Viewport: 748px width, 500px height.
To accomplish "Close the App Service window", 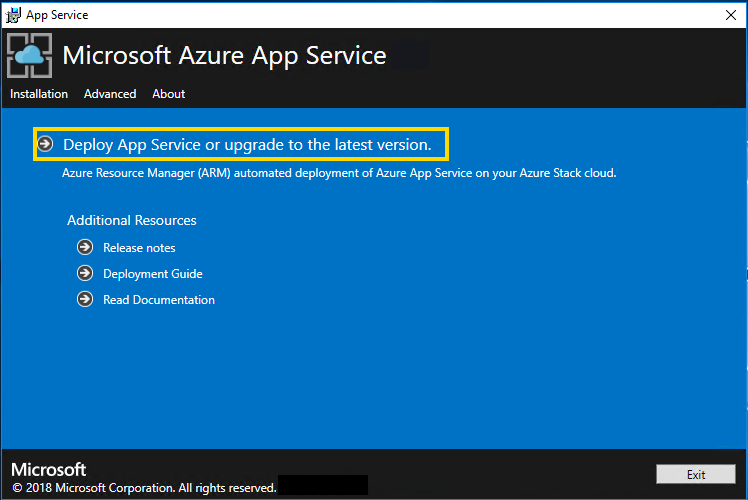I will [730, 15].
